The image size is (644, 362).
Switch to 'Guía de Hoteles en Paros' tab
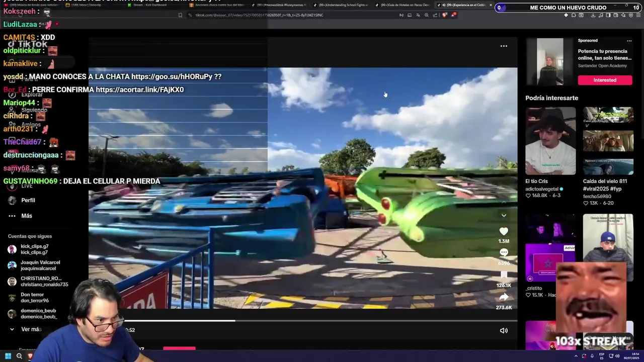pos(405,5)
